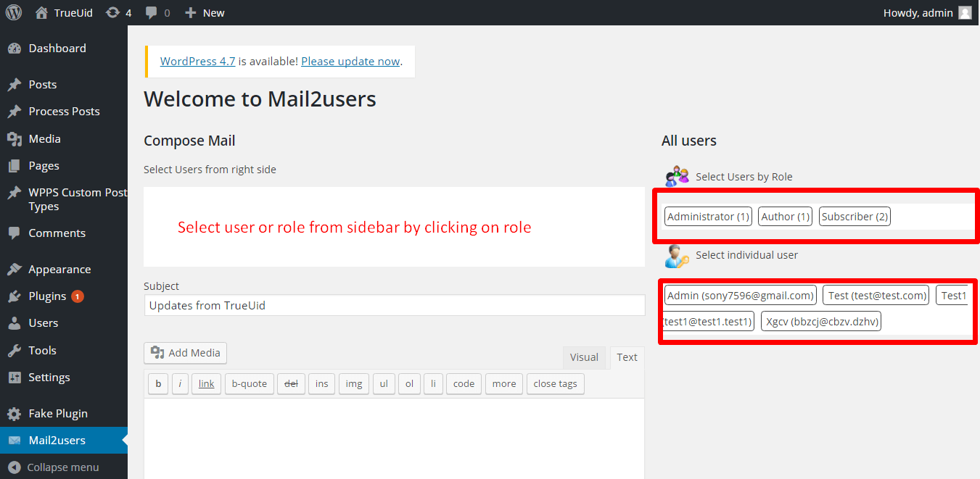Click the Please update now link
Image resolution: width=980 pixels, height=479 pixels.
(350, 62)
